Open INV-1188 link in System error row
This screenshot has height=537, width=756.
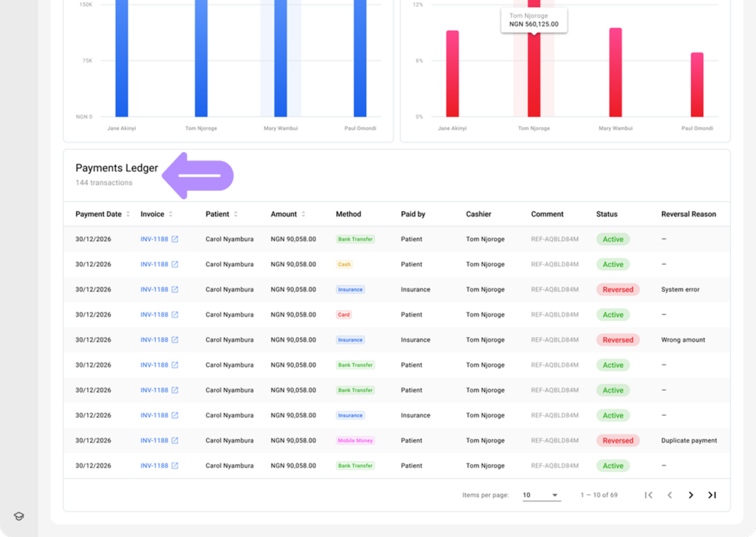pos(154,289)
